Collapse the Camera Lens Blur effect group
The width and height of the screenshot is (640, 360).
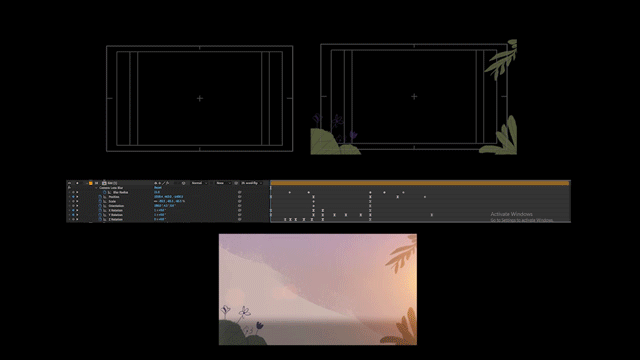click(96, 188)
